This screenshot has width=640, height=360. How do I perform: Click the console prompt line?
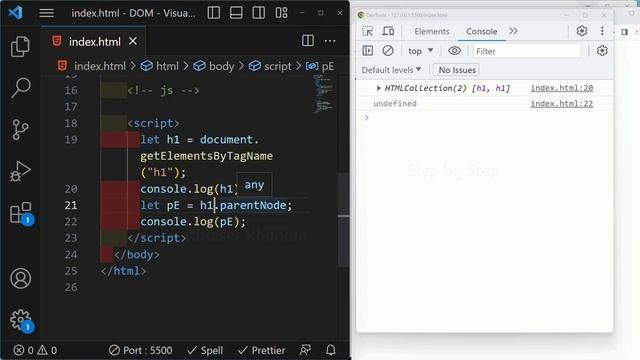[484, 118]
